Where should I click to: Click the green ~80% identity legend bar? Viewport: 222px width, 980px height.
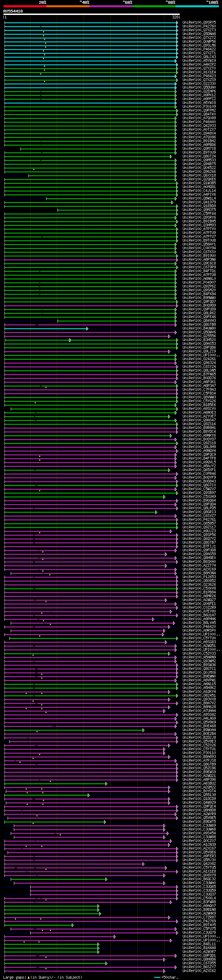(x=154, y=6)
